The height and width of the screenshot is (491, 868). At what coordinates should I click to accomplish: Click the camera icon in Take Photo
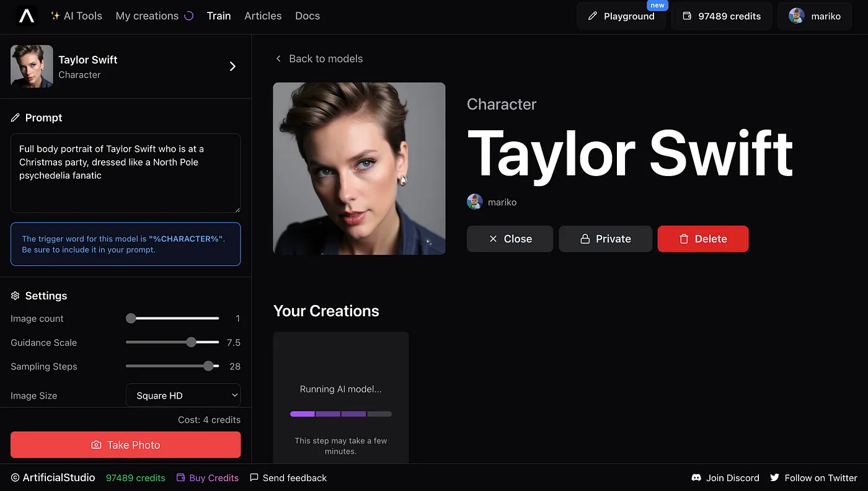96,445
